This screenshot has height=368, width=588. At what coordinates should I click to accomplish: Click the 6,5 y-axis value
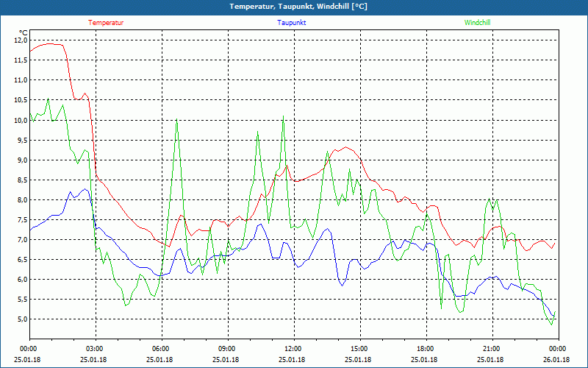pyautogui.click(x=22, y=260)
